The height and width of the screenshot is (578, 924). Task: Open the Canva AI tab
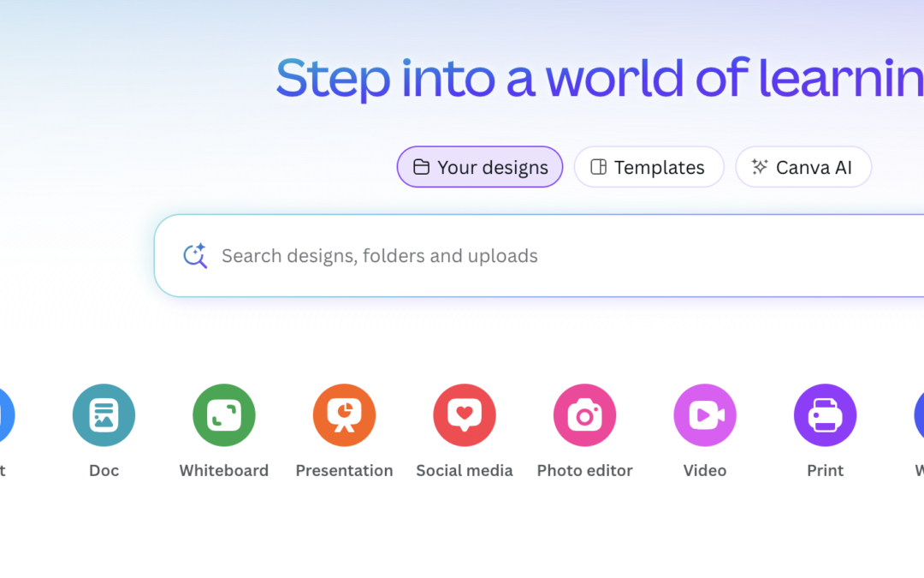tap(803, 167)
